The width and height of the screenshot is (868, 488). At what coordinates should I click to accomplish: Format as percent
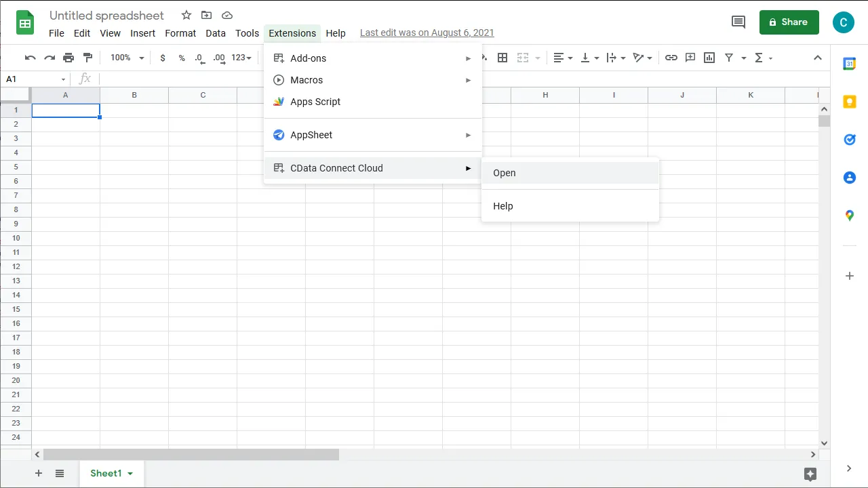182,58
